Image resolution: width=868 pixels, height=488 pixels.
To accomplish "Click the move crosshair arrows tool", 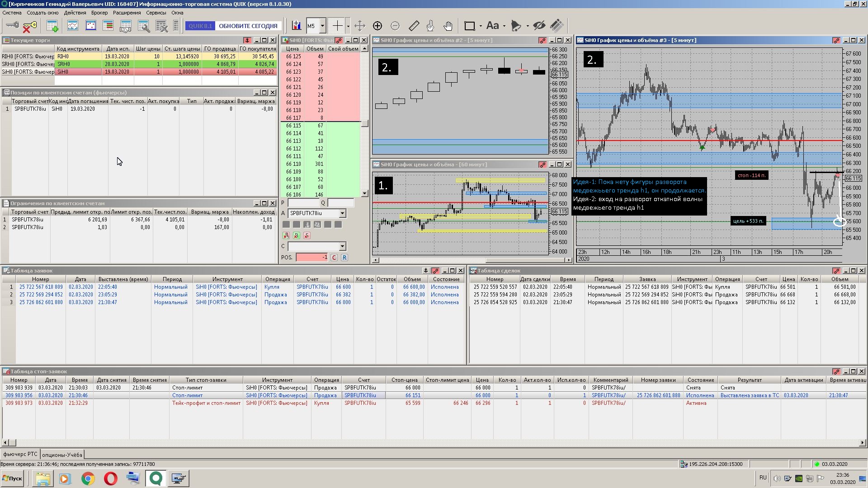I will point(360,26).
